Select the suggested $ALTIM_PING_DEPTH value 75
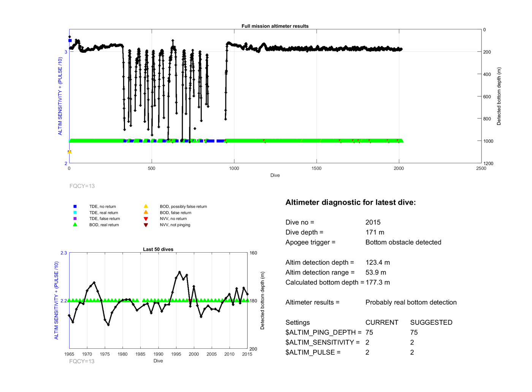 tap(414, 332)
